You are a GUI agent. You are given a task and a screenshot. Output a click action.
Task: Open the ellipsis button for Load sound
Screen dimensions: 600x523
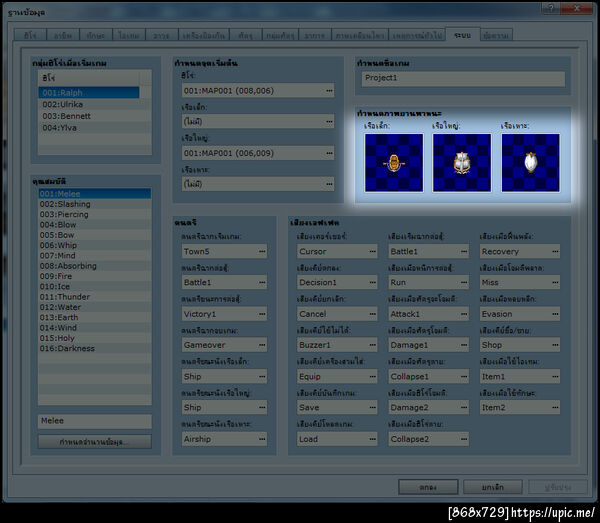[x=372, y=439]
